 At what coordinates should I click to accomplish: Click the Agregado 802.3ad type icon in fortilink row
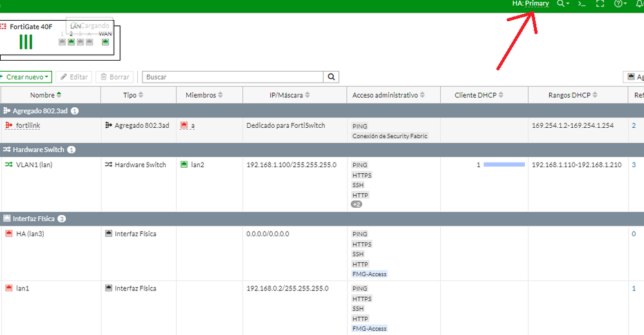click(x=108, y=125)
